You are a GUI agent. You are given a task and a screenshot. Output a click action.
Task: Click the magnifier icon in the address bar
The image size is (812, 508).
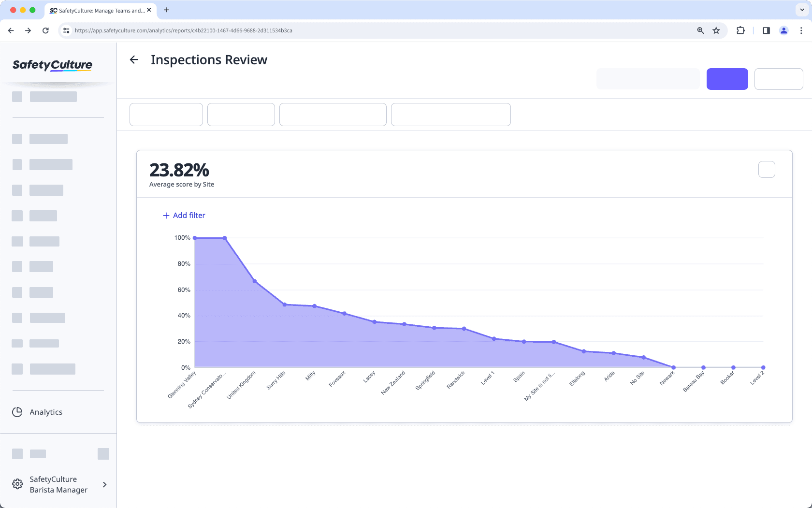700,30
